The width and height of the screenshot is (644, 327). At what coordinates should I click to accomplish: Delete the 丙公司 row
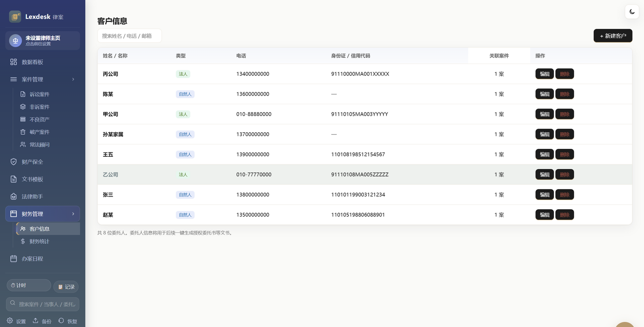565,74
